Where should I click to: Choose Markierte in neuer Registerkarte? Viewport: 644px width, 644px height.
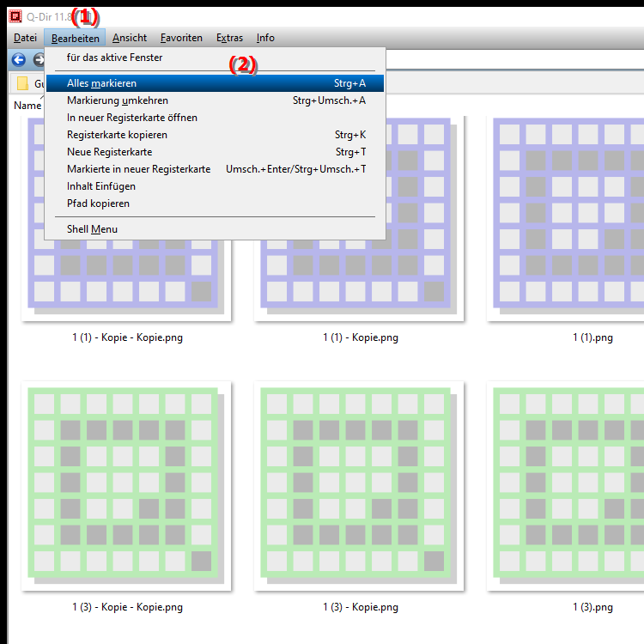[215, 169]
